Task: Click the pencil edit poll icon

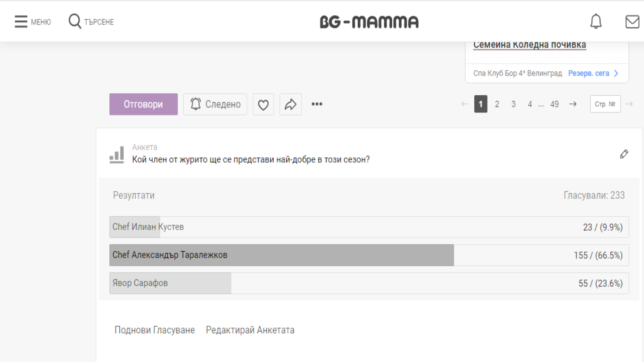Action: pos(624,154)
